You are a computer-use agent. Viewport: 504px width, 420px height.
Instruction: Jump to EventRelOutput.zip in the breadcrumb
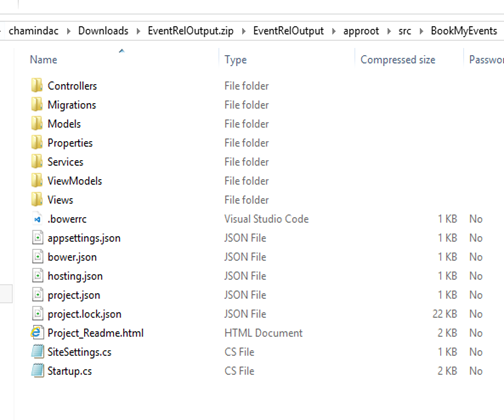tap(191, 31)
